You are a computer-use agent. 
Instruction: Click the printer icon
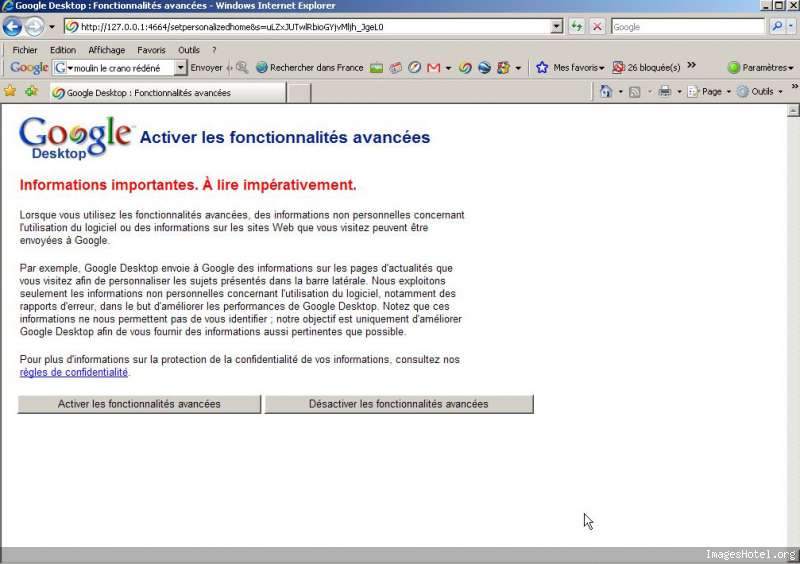pos(664,92)
